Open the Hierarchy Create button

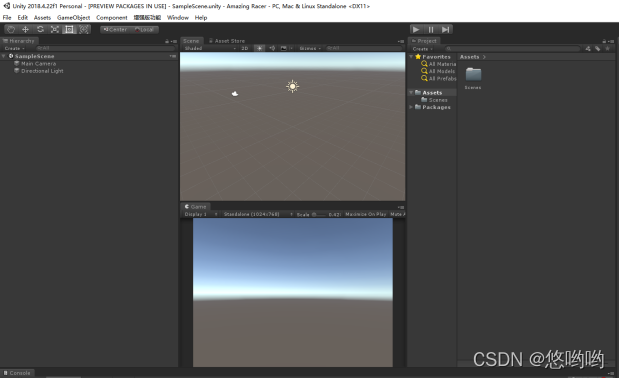pos(14,48)
